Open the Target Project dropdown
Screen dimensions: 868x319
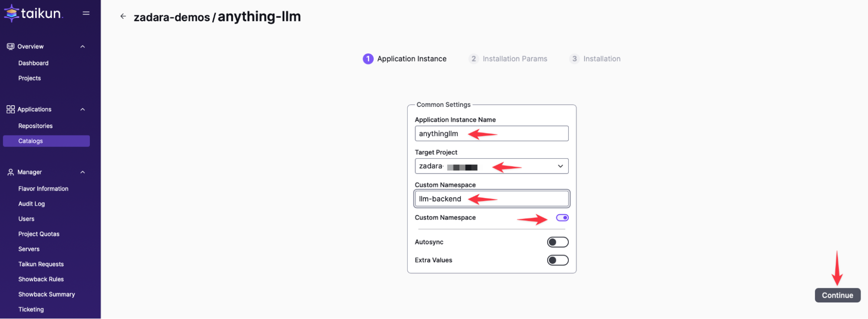point(492,166)
